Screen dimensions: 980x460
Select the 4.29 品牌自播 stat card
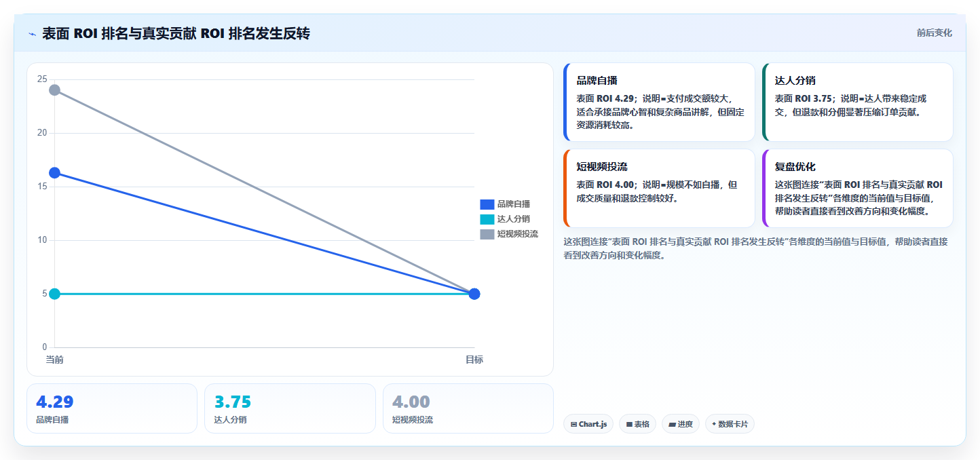tap(112, 408)
